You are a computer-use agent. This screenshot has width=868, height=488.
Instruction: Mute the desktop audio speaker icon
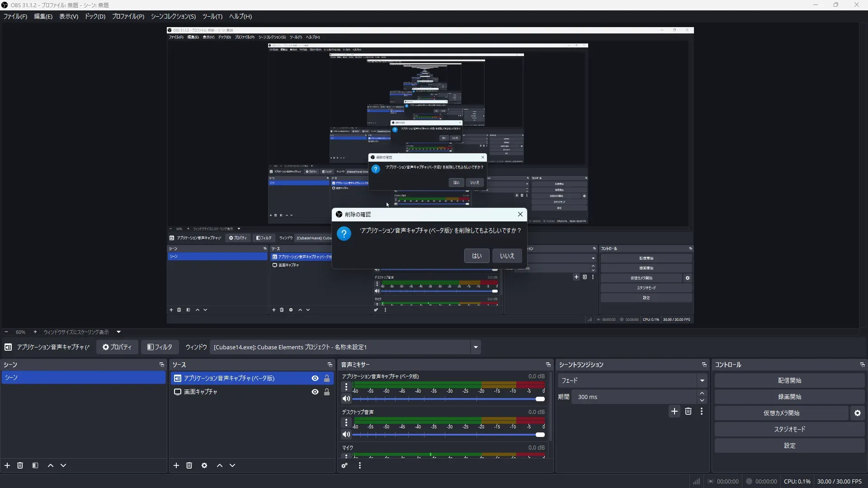(x=346, y=435)
